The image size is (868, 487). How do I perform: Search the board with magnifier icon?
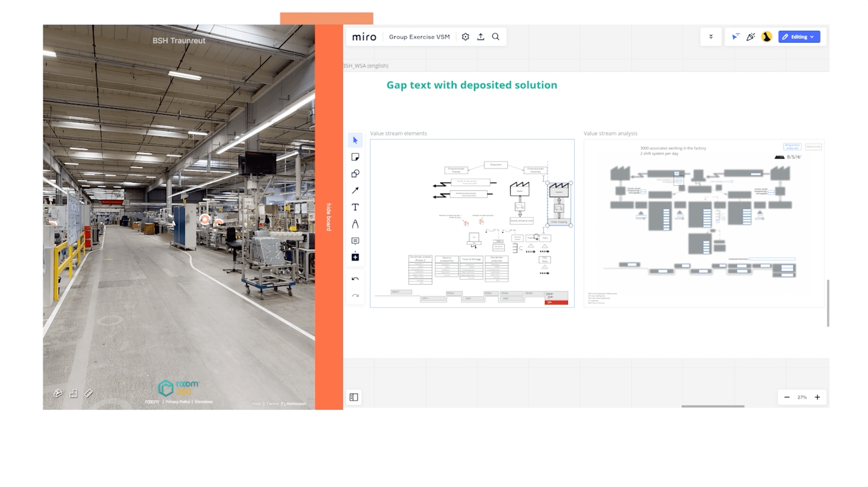point(495,37)
